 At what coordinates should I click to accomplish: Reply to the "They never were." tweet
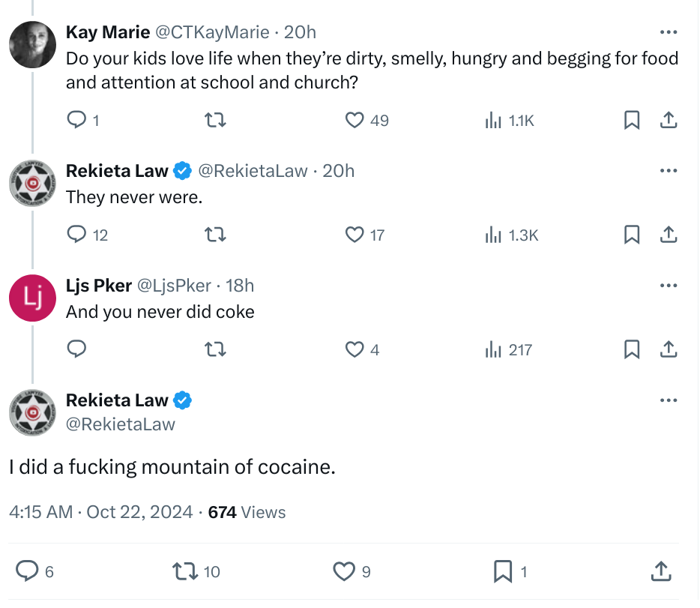(76, 235)
